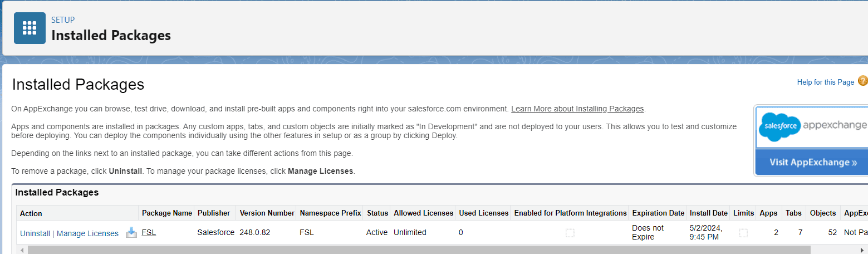The width and height of the screenshot is (868, 254).
Task: Open the FSL package name link
Action: (149, 232)
